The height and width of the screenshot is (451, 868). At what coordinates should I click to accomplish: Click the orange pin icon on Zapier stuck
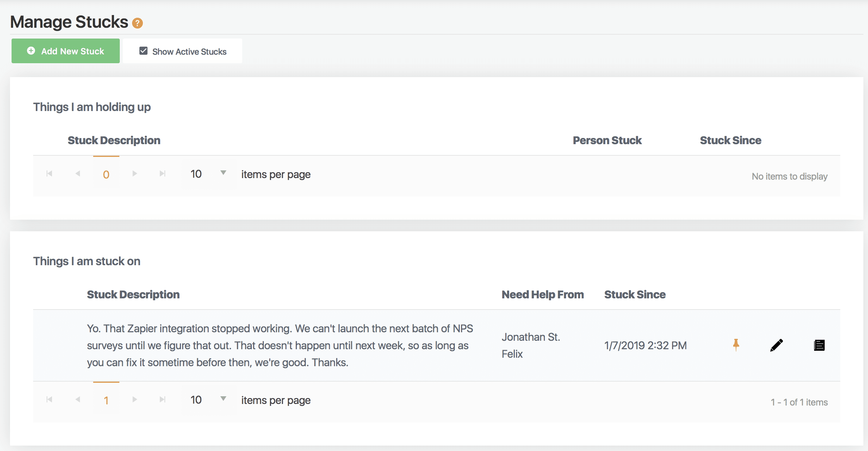click(736, 345)
